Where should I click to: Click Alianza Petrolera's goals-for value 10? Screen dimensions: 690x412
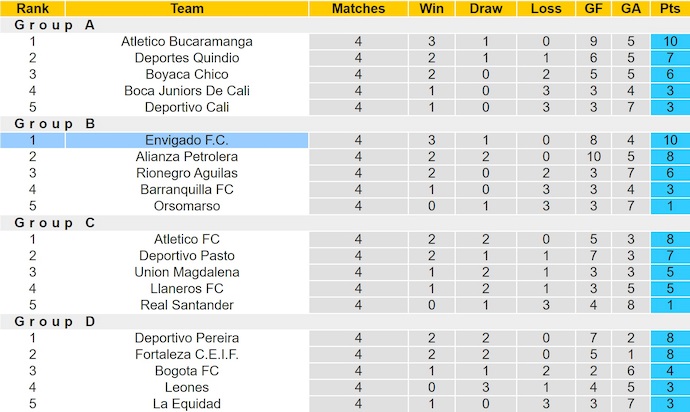pyautogui.click(x=593, y=157)
